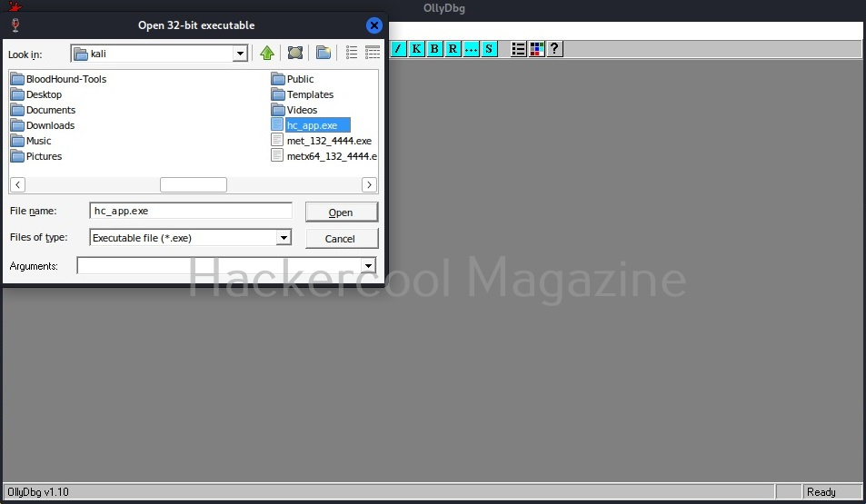Click the Cancel button
Viewport: 866px width, 504px height.
pos(342,239)
